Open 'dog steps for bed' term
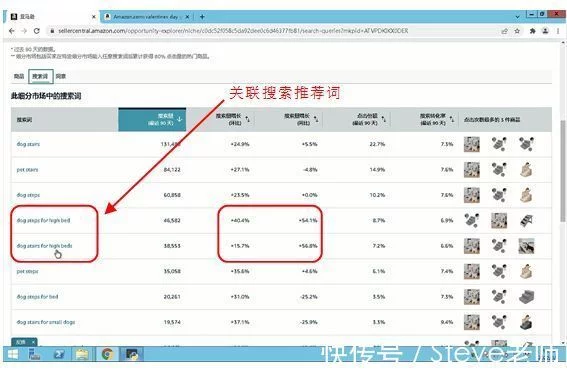This screenshot has height=373, width=567. pos(37,297)
